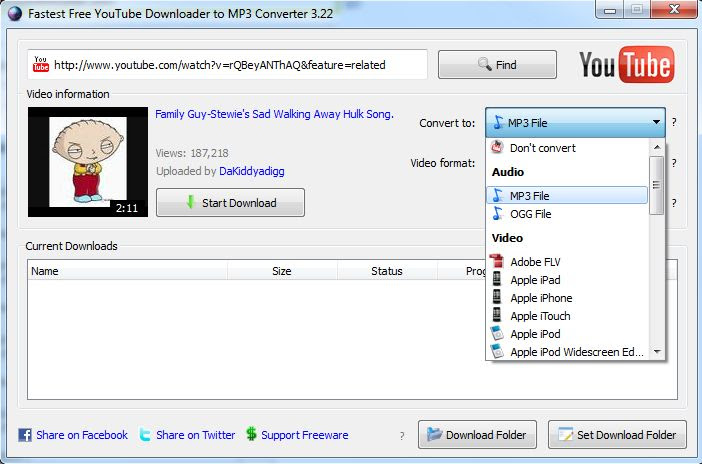Choose OGG File from the list
Viewport: 702px width, 464px height.
pyautogui.click(x=567, y=214)
